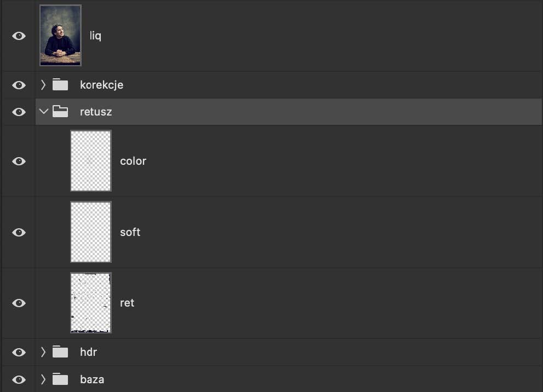Expand the korekcje group chevron
This screenshot has width=543, height=392.
click(x=43, y=85)
